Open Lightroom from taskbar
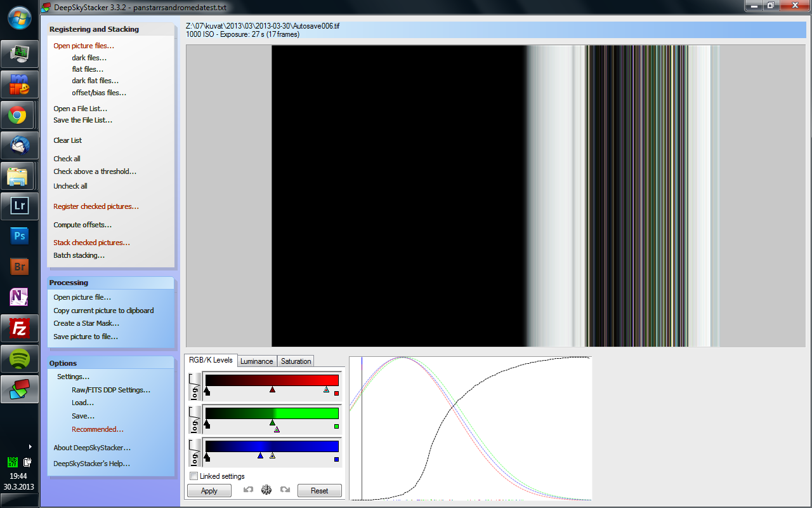The height and width of the screenshot is (508, 812). click(19, 206)
